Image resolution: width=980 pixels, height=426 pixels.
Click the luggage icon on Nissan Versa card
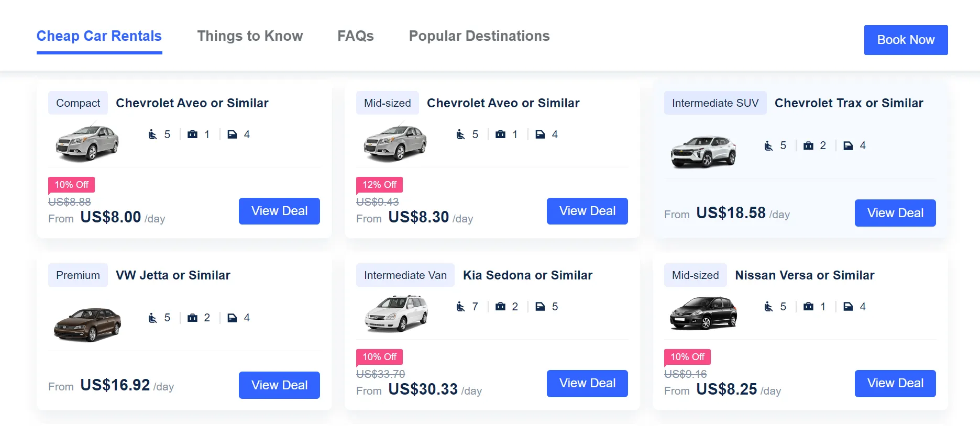pos(808,307)
